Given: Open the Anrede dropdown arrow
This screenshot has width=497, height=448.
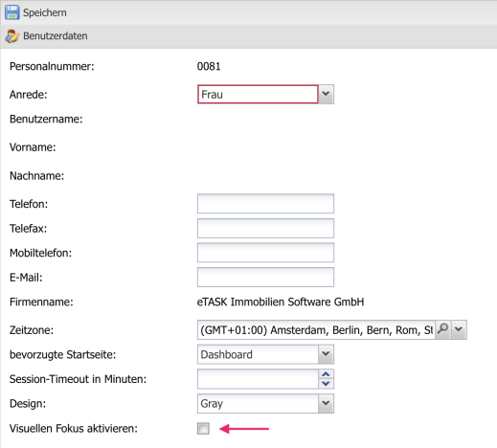Looking at the screenshot, I should tap(326, 94).
